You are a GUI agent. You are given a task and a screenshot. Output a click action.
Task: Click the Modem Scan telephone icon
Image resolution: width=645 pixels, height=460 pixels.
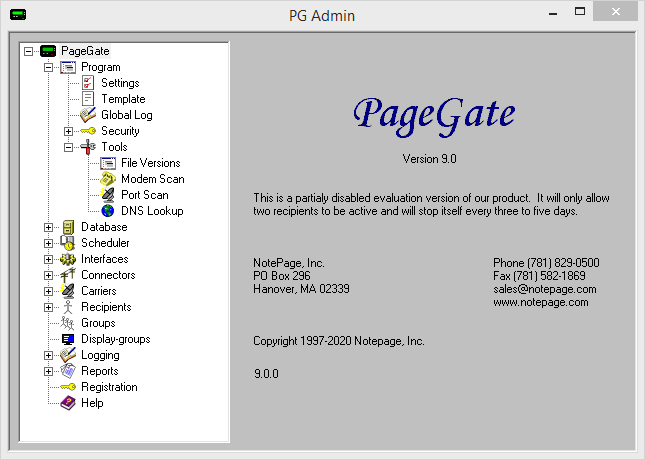pos(108,179)
